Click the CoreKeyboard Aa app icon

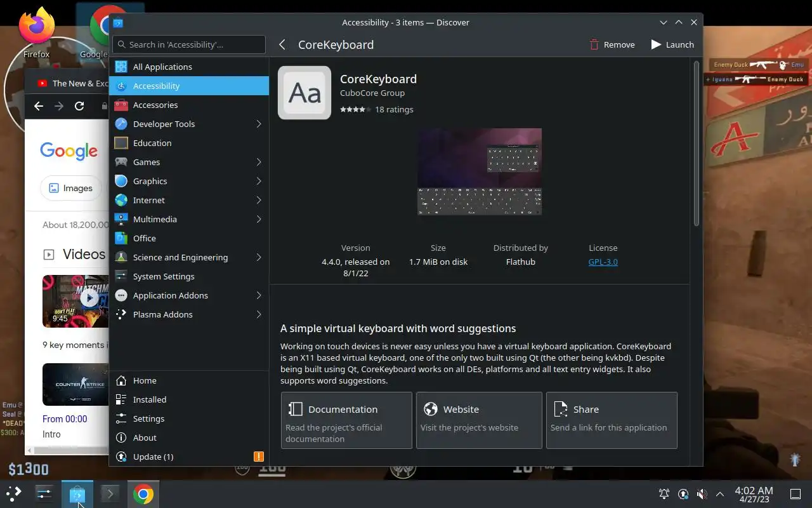click(x=304, y=93)
